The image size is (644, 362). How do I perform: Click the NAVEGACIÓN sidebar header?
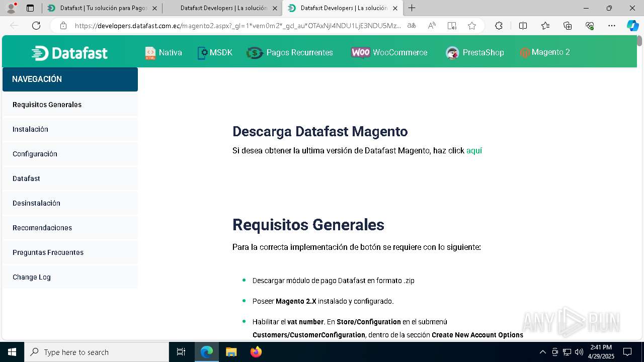[70, 79]
